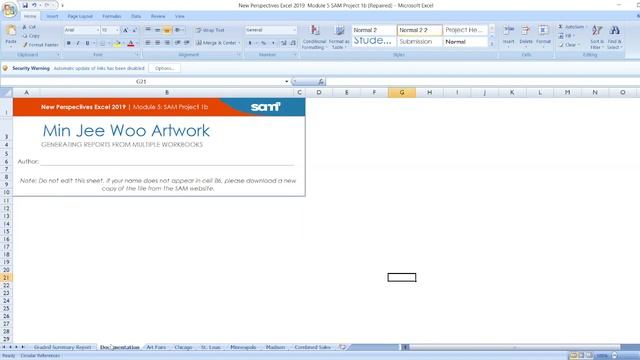Open the Combined Sales sheet
The height and width of the screenshot is (360, 640).
click(312, 347)
